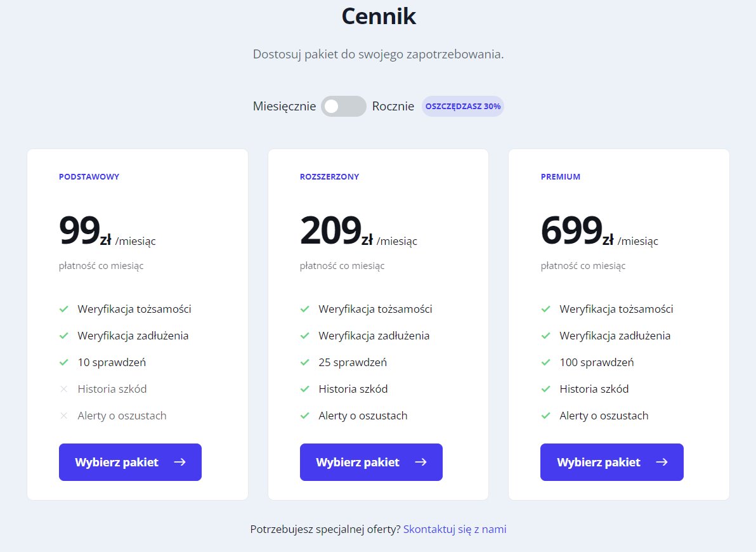Image resolution: width=756 pixels, height=552 pixels.
Task: Click the arrow icon in Premium's button
Action: (661, 462)
